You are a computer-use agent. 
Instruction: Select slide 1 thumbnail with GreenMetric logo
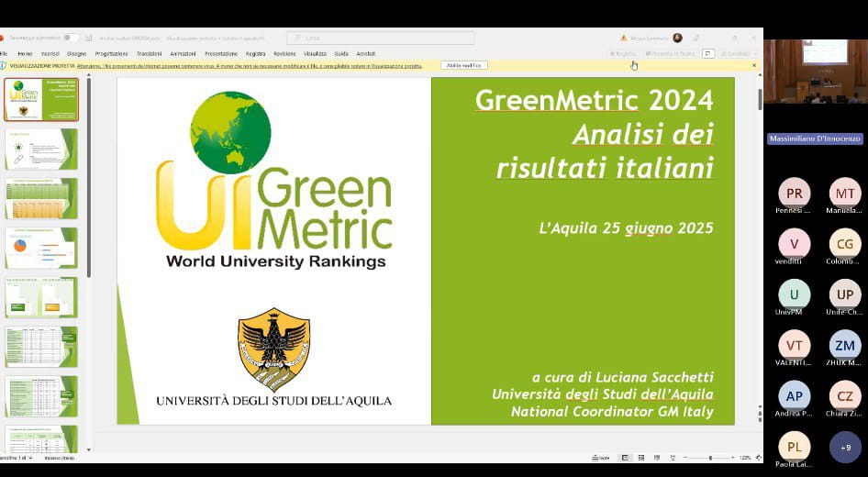[x=41, y=100]
